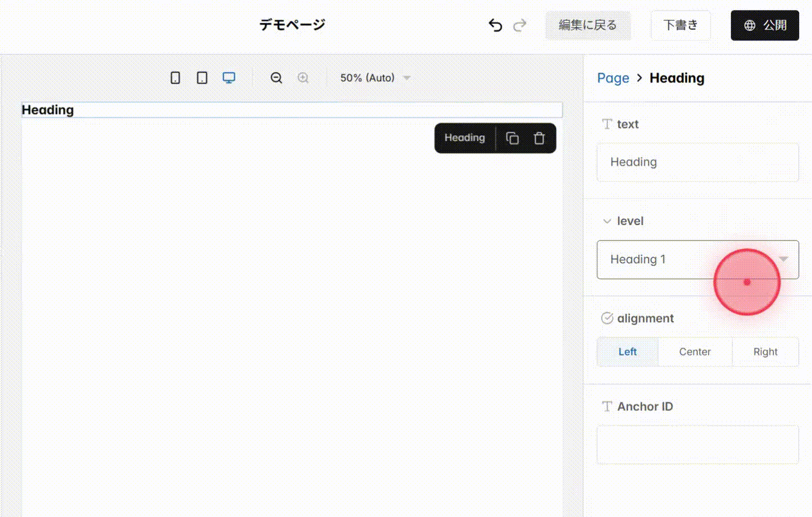Image resolution: width=812 pixels, height=517 pixels.
Task: Undo the last edit
Action: click(x=495, y=25)
